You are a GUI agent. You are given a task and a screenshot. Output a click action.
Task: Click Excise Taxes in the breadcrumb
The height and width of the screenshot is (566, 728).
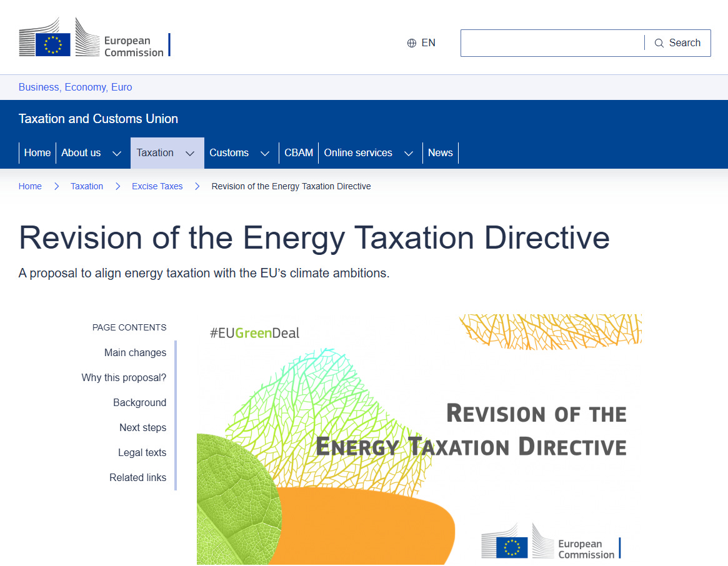157,186
